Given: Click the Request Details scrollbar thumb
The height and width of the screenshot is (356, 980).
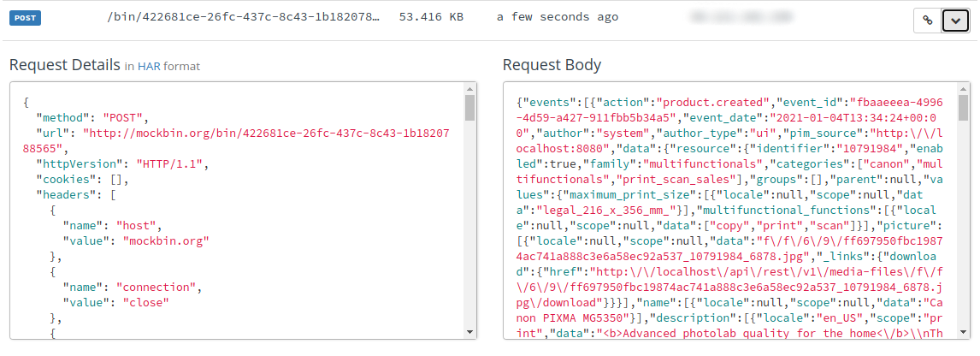Looking at the screenshot, I should click(x=470, y=108).
